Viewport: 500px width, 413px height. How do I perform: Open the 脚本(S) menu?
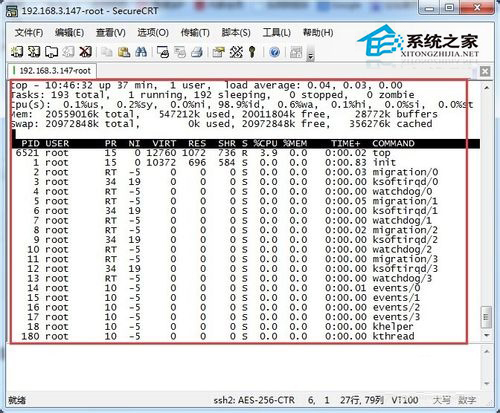point(236,33)
